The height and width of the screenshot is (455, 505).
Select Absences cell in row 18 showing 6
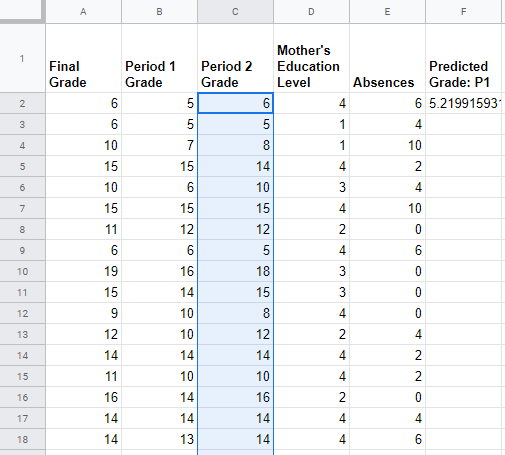(x=387, y=439)
